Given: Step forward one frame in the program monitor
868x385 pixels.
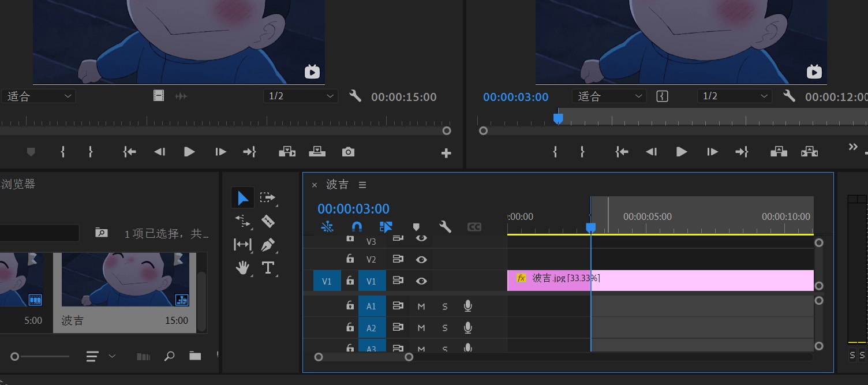Looking at the screenshot, I should click(712, 152).
